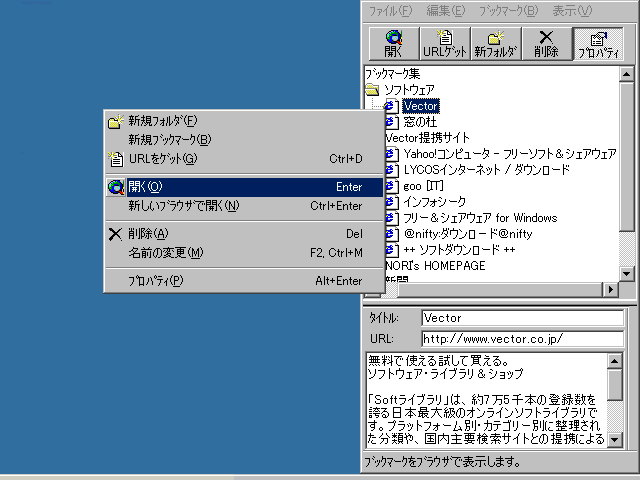This screenshot has width=640, height=480.
Task: Click the page icon beside ++ ソフトダウンロード ++
Action: point(392,250)
